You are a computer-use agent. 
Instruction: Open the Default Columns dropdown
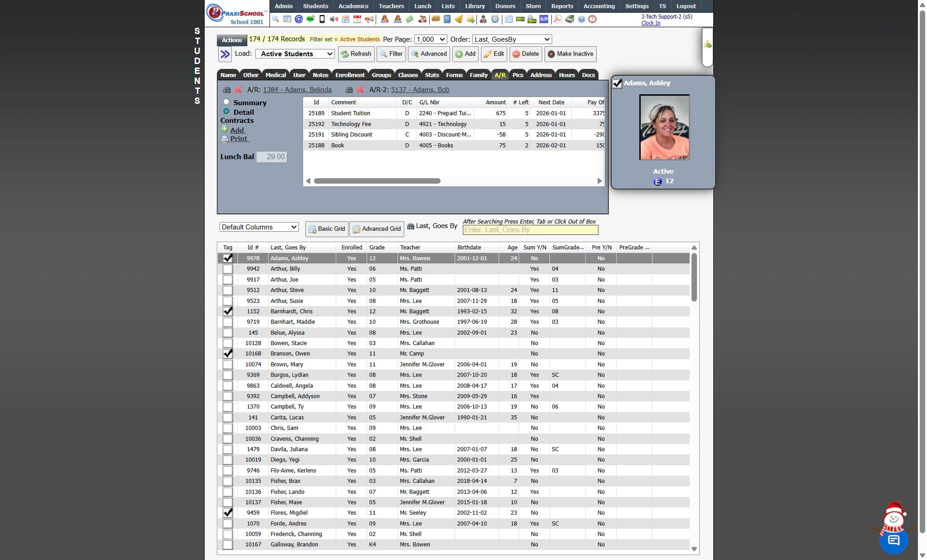click(x=259, y=227)
